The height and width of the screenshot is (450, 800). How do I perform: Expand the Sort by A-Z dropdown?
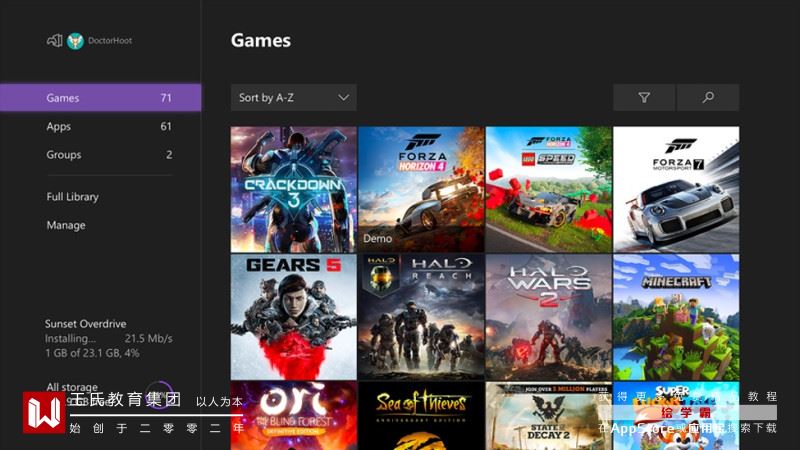click(293, 97)
